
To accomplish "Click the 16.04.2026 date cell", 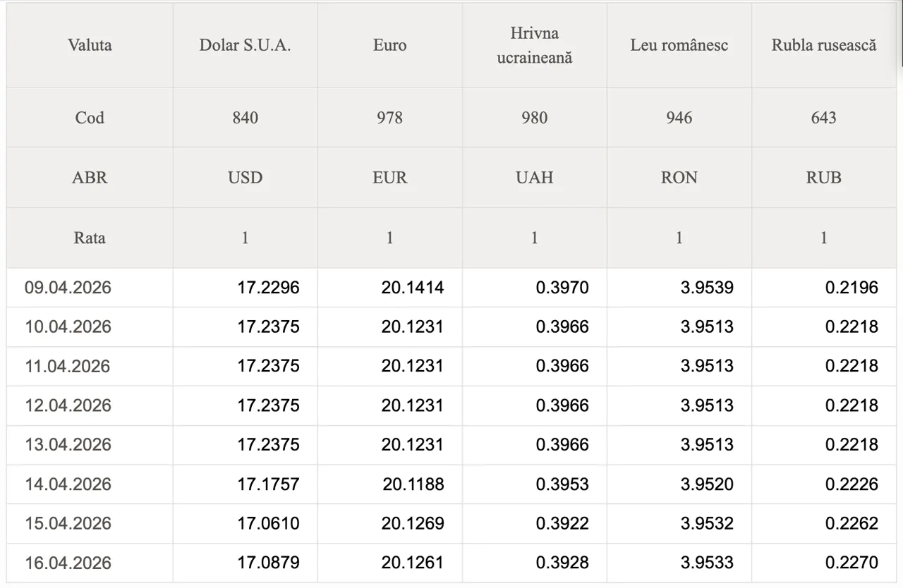I will 68,563.
